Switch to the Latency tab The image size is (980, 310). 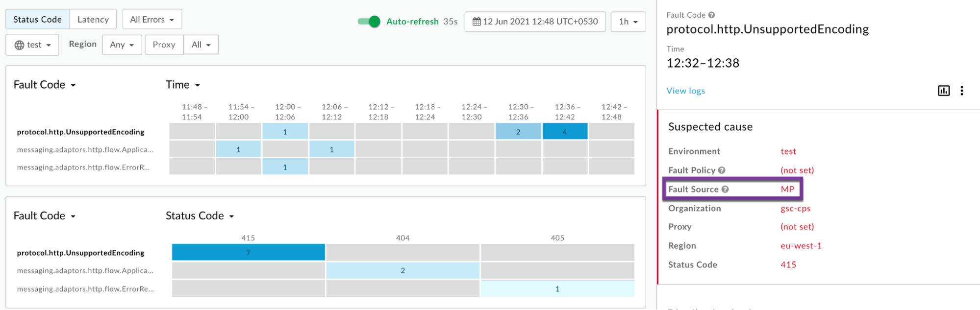[93, 20]
